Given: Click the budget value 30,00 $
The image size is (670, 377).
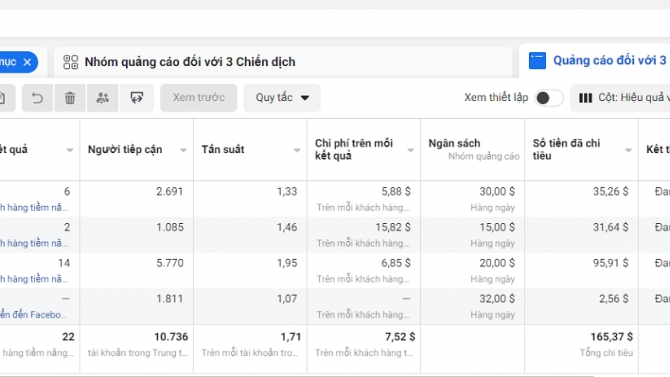Looking at the screenshot, I should (x=497, y=191).
